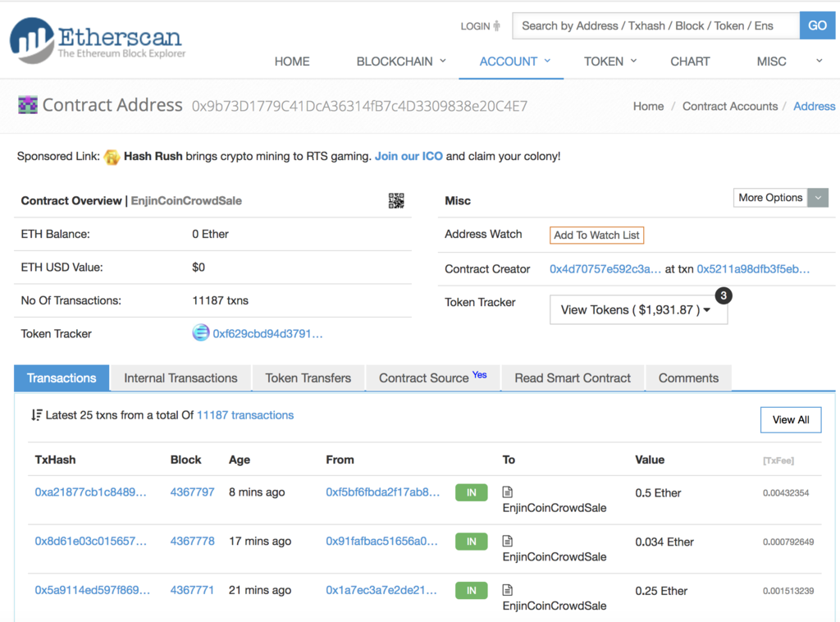Image resolution: width=840 pixels, height=622 pixels.
Task: Open the Read Smart Contract tab
Action: click(573, 377)
